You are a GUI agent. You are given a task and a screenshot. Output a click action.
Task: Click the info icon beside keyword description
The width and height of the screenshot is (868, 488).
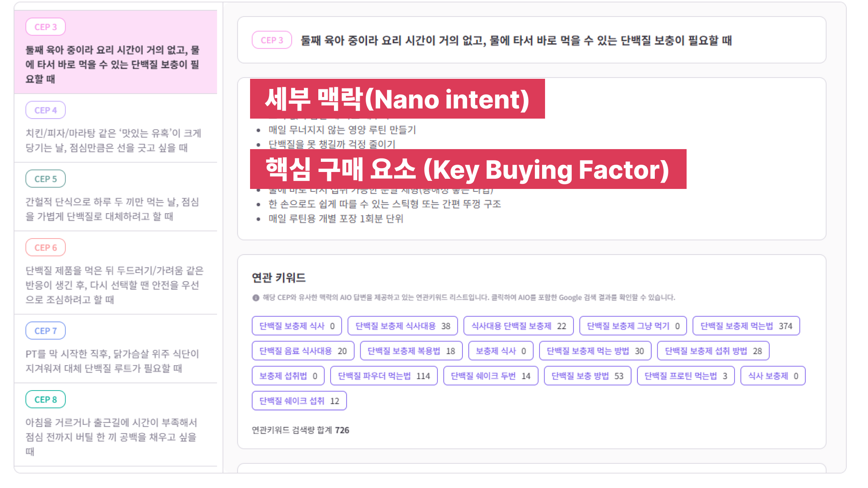(x=256, y=298)
